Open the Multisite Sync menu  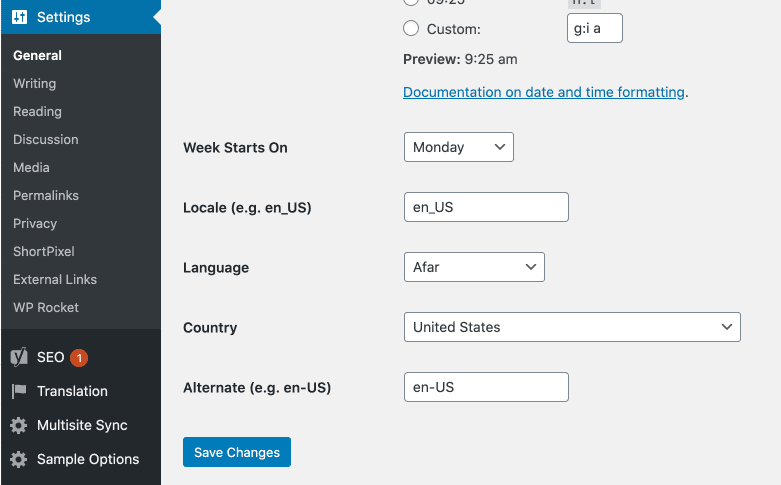82,425
